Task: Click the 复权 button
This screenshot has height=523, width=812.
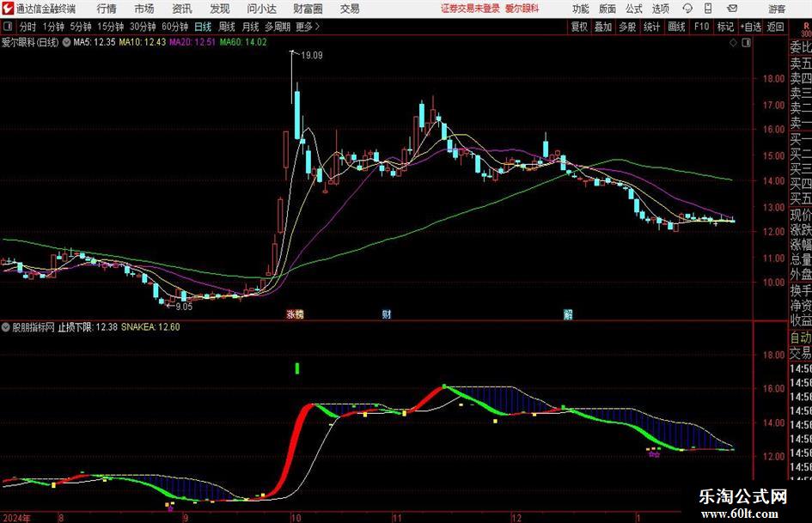Action: 579,27
